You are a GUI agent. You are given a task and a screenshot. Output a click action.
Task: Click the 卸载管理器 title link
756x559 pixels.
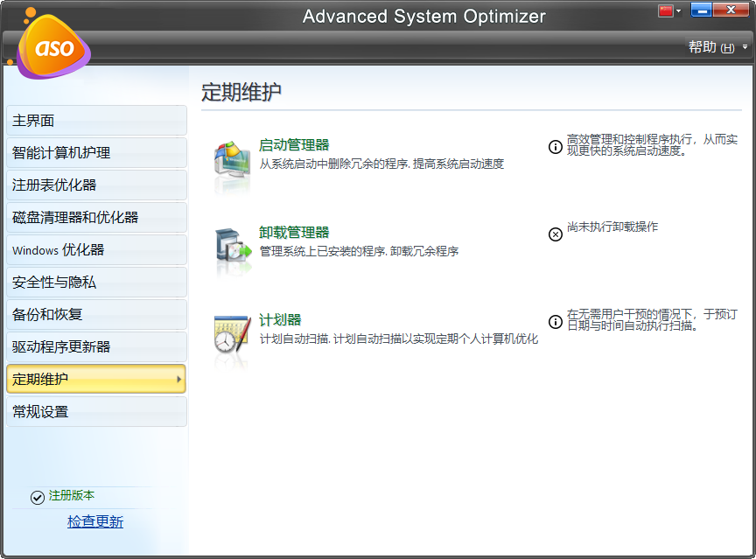(x=294, y=233)
